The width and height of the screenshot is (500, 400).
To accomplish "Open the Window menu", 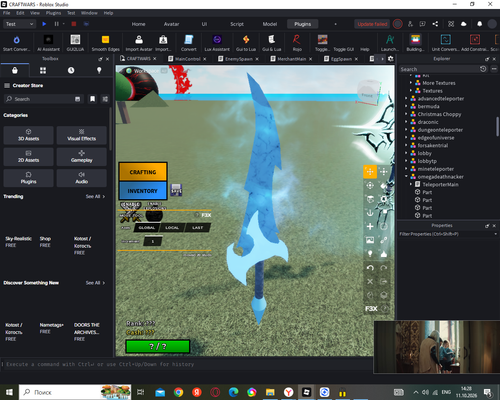I will pyautogui.click(x=89, y=13).
